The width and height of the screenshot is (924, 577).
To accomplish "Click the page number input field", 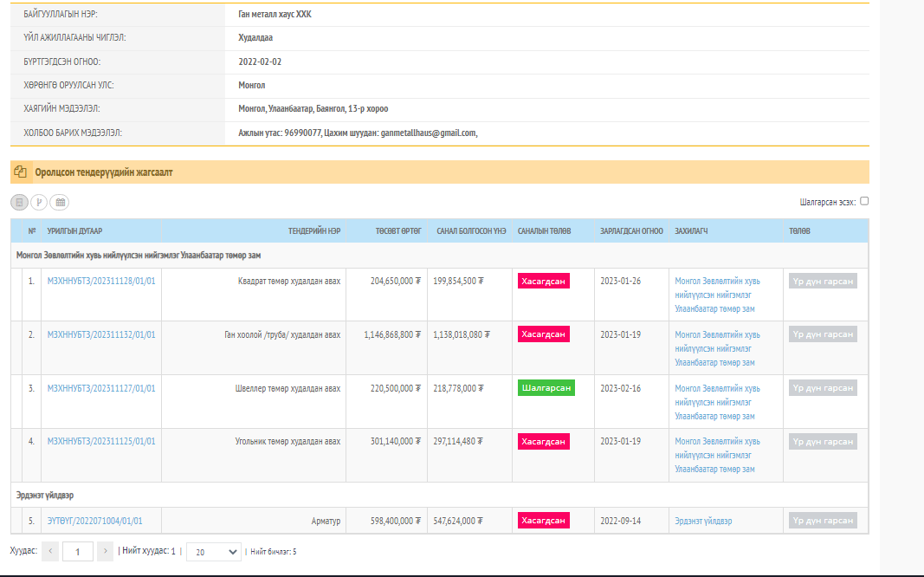I will click(x=77, y=551).
